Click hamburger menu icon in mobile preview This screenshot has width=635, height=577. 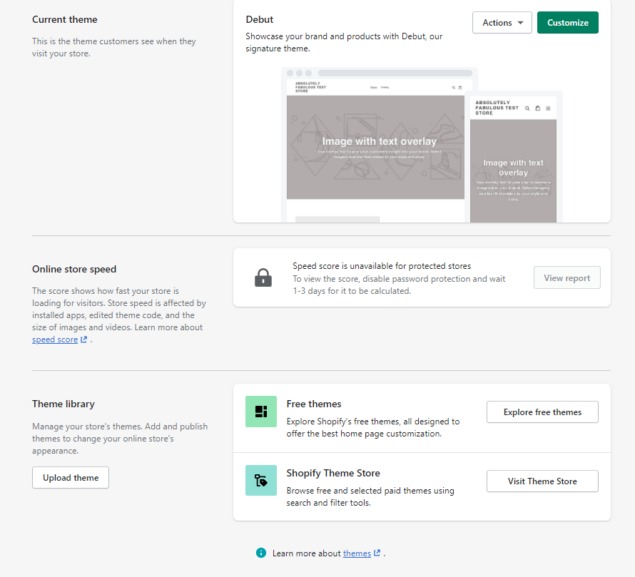click(548, 108)
